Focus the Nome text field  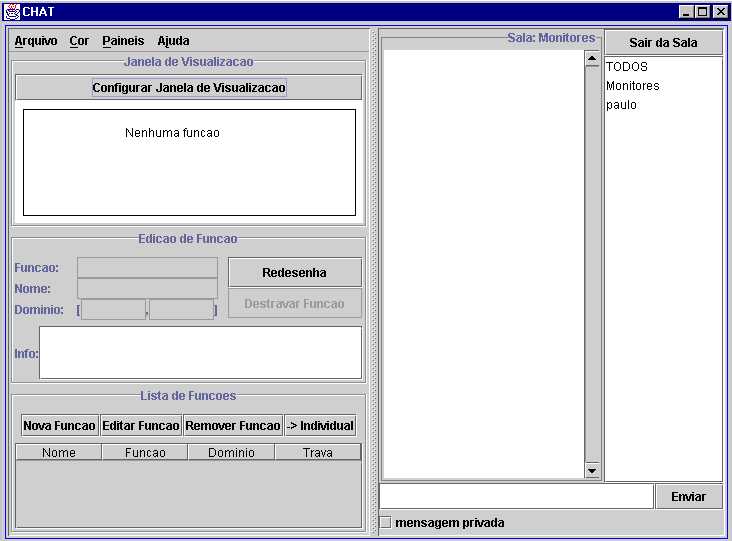click(x=148, y=288)
